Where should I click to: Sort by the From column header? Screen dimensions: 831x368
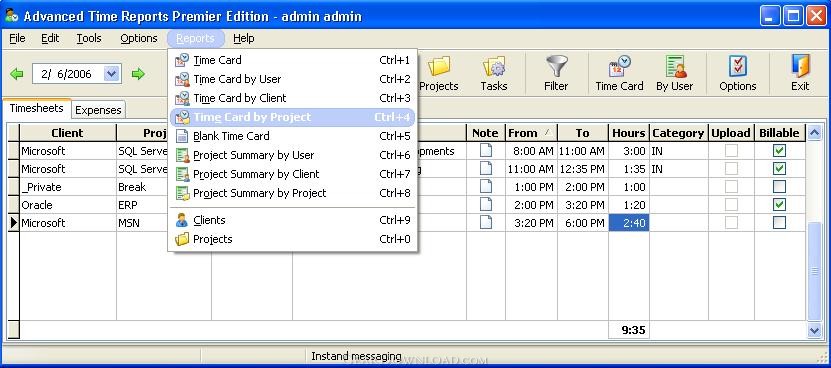click(x=531, y=133)
